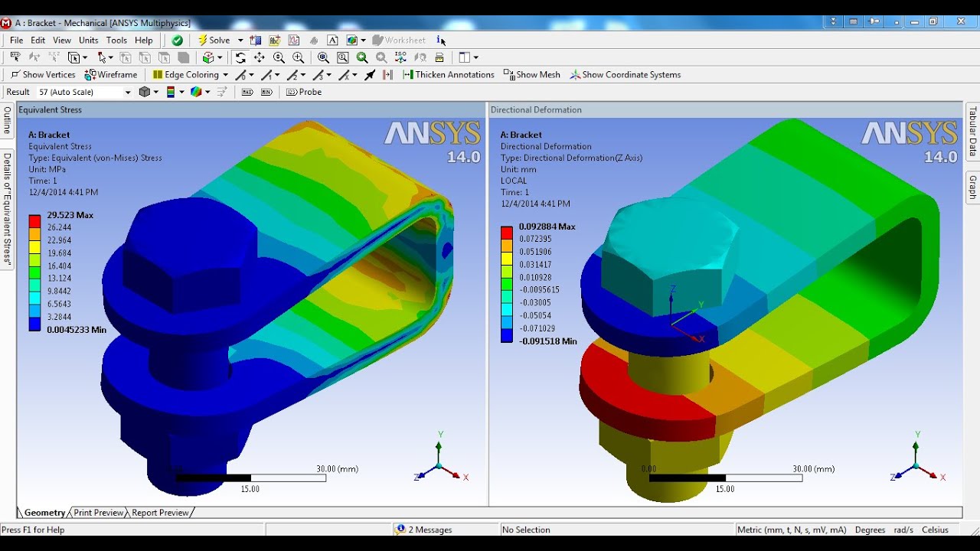980x551 pixels.
Task: Open the Result scale '57 (Auto Scale)' combo box
Action: (84, 92)
